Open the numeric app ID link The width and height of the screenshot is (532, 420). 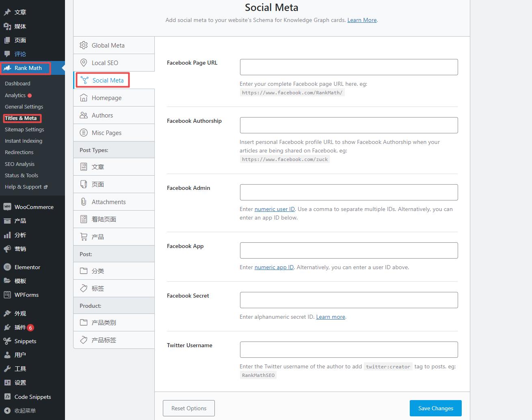(x=274, y=267)
